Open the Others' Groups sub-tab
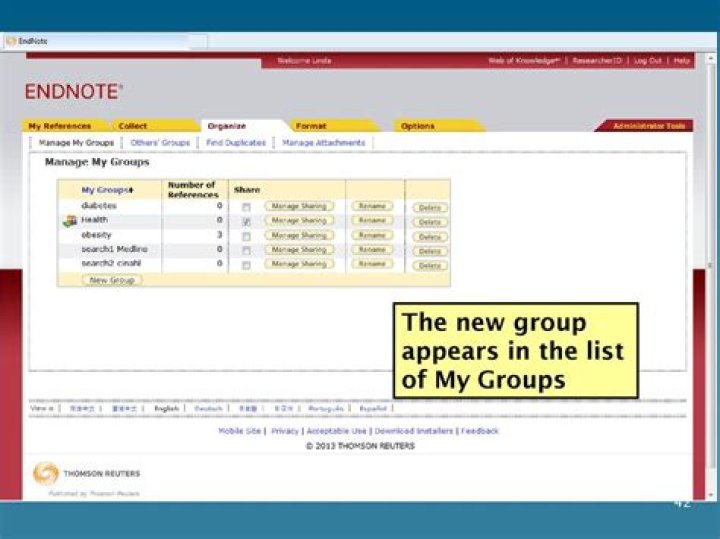 160,143
